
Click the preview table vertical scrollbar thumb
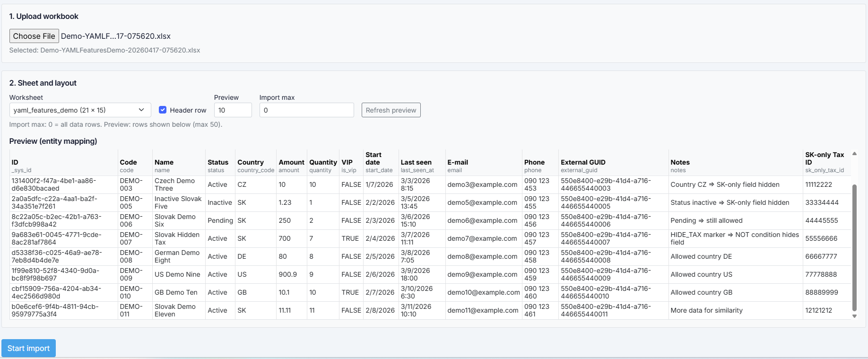(x=854, y=248)
